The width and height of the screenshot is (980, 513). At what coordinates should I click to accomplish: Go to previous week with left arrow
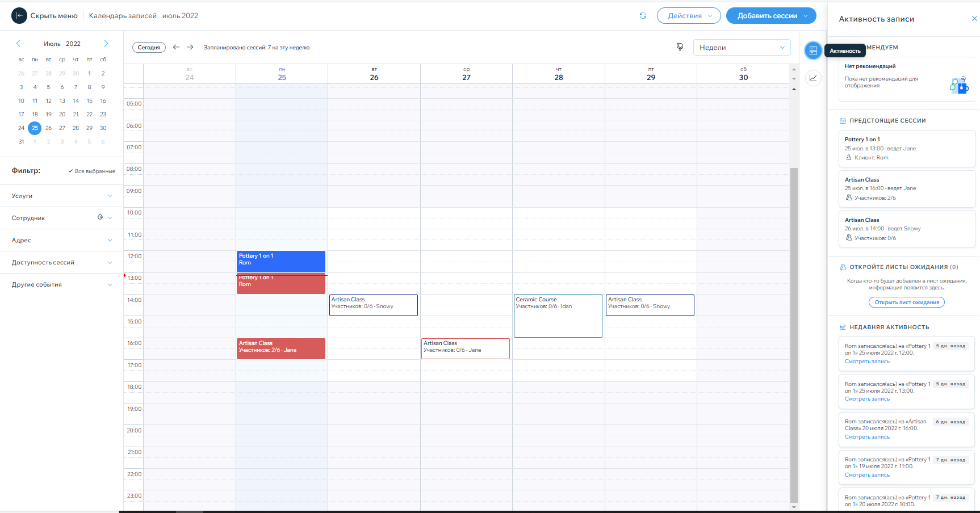click(176, 47)
